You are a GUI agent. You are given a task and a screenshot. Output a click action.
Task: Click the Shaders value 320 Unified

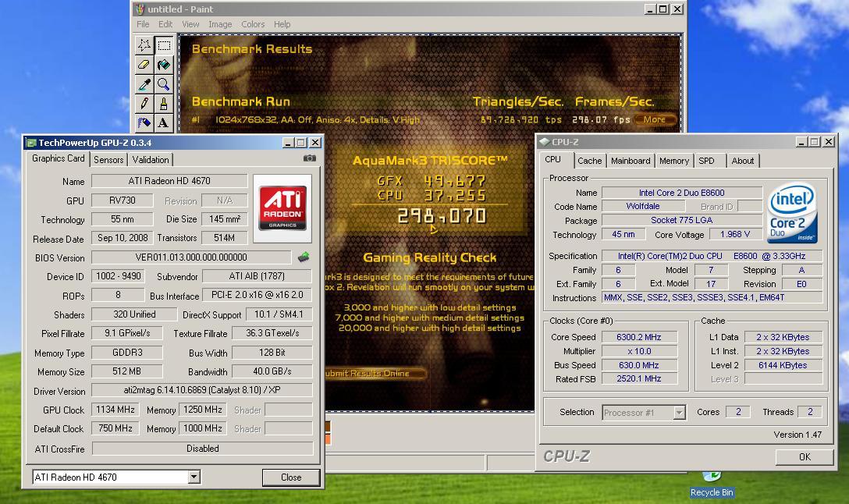coord(134,314)
